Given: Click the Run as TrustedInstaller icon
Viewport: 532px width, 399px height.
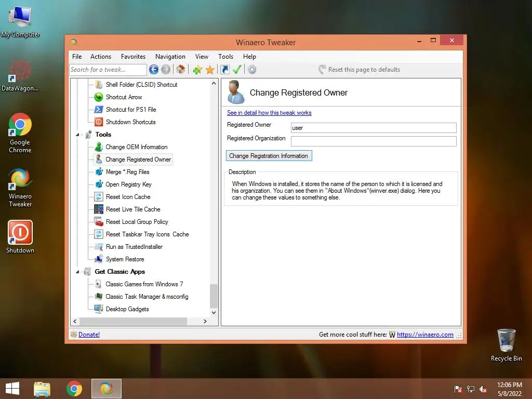Looking at the screenshot, I should point(99,247).
